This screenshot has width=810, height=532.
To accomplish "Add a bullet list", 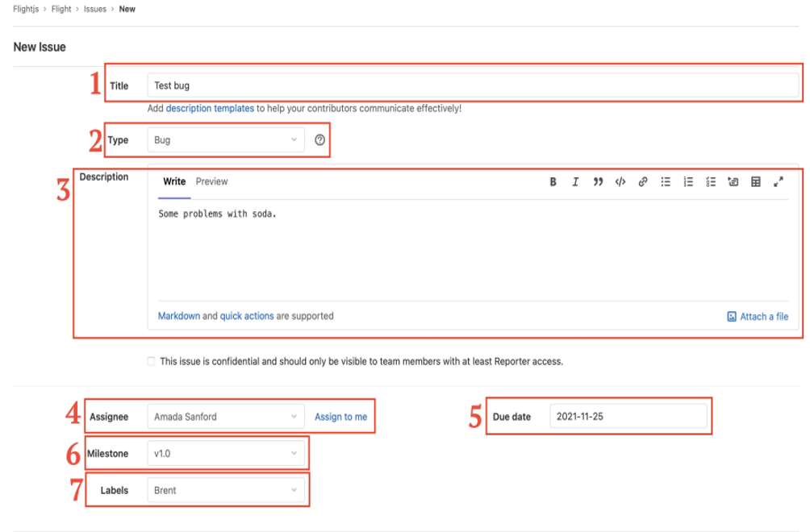I will pos(666,181).
